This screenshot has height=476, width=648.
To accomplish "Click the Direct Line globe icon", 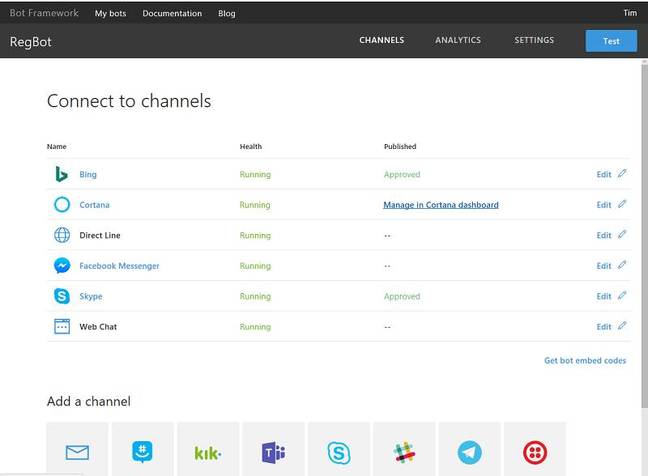I will click(x=62, y=235).
